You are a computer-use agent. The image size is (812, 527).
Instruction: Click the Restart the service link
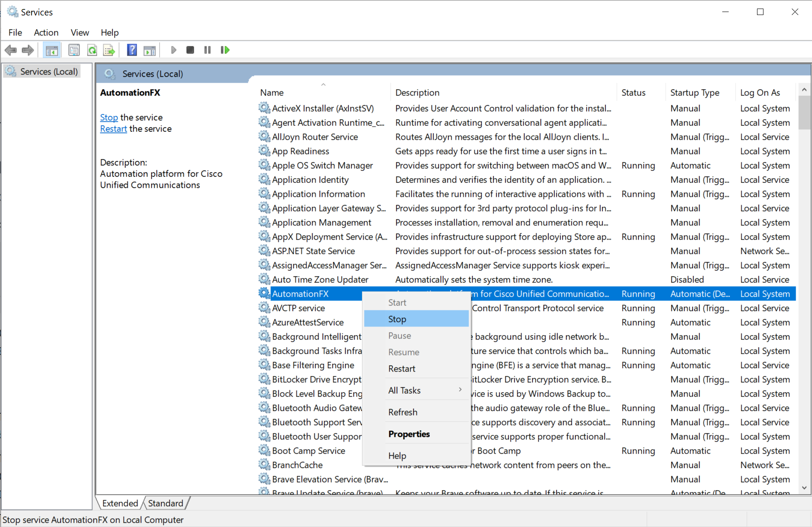pyautogui.click(x=113, y=129)
